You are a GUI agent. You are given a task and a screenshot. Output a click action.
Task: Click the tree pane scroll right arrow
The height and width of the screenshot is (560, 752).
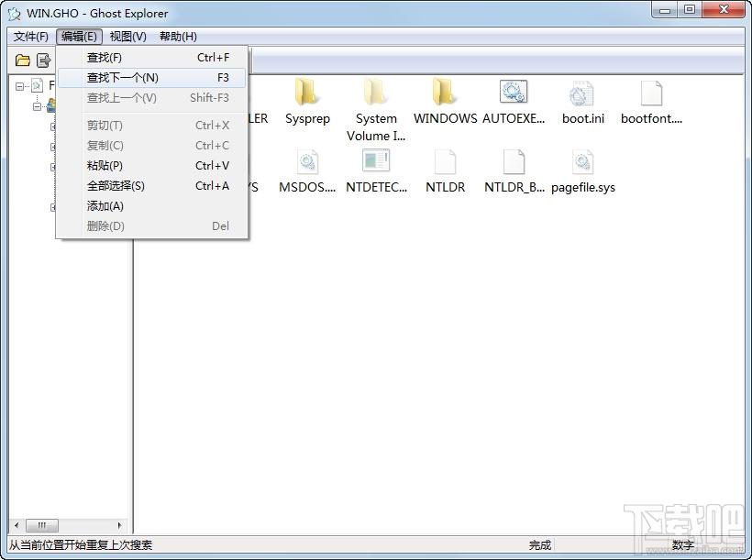[119, 525]
